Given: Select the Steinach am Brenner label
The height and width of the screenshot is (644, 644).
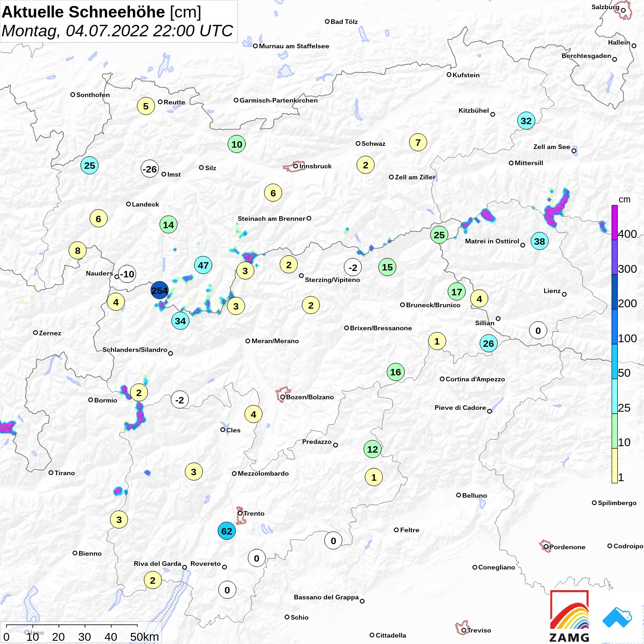Looking at the screenshot, I should pyautogui.click(x=271, y=218).
